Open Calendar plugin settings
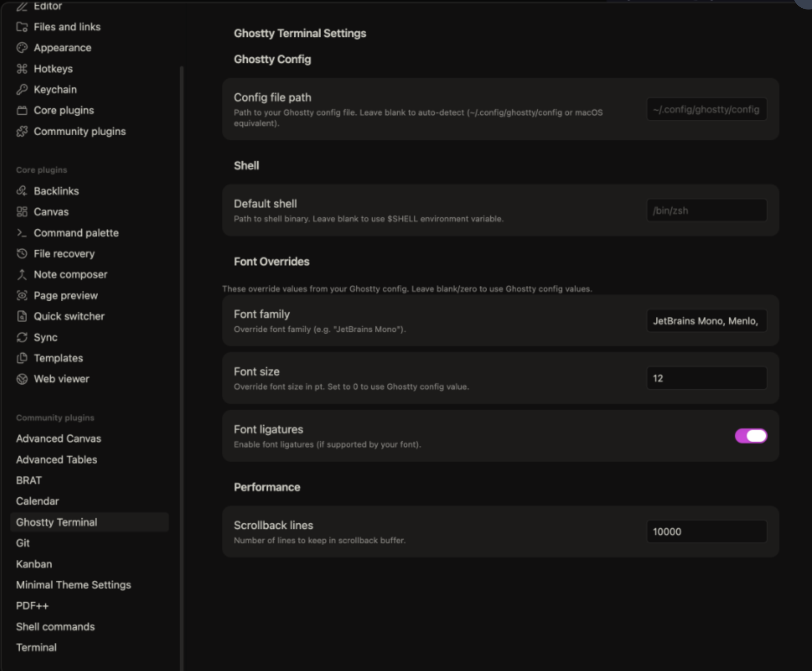The width and height of the screenshot is (812, 671). coord(90,502)
